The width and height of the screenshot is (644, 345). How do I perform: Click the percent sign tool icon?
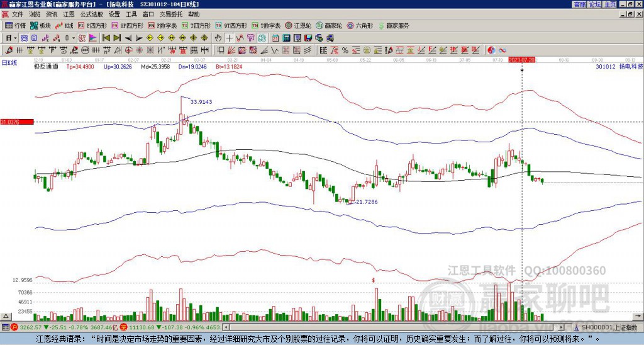pyautogui.click(x=345, y=50)
